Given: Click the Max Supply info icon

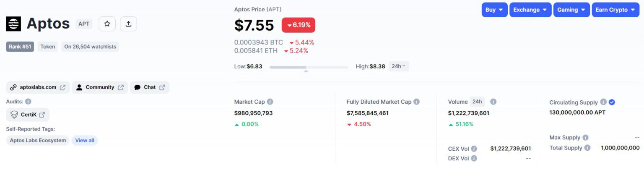Looking at the screenshot, I should click(585, 137).
